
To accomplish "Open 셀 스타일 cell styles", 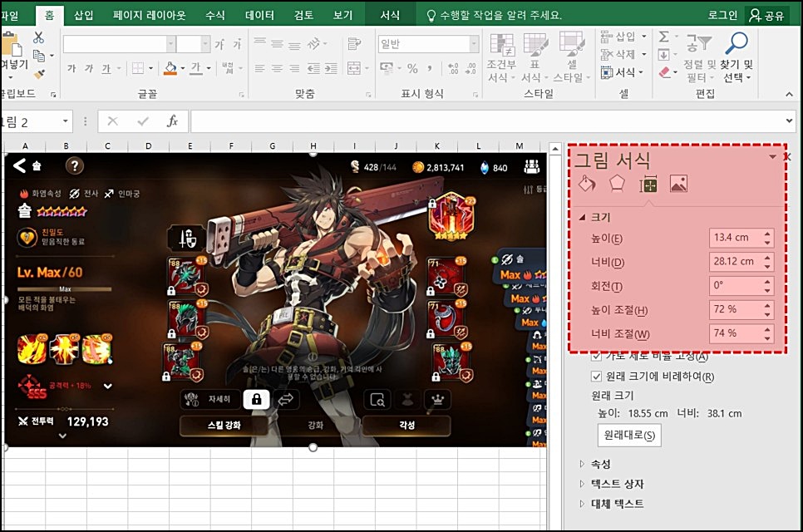I will click(572, 57).
